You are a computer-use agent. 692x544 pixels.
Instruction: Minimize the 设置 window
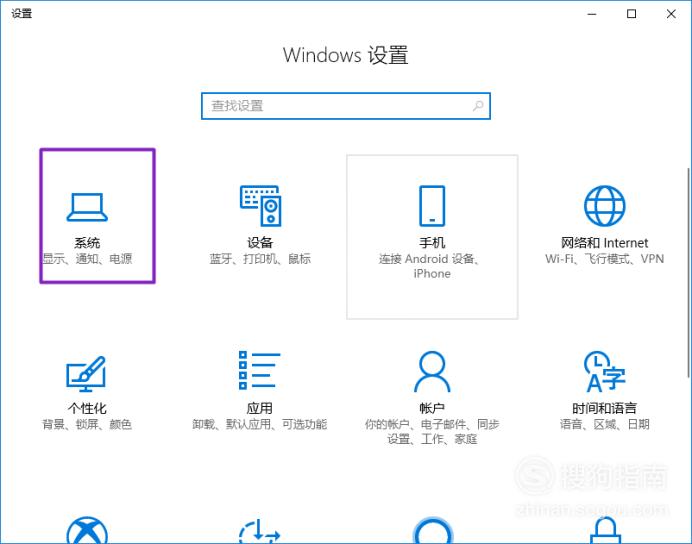(592, 14)
